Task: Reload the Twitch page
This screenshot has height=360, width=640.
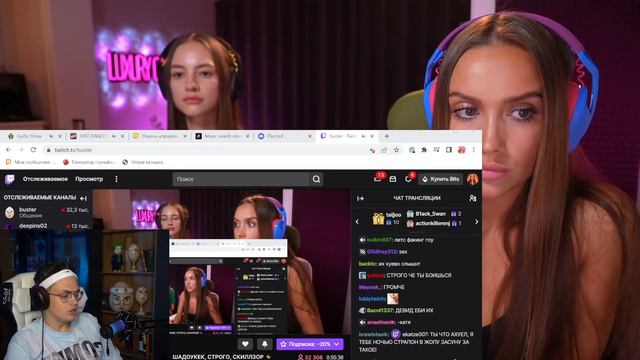Action: pyautogui.click(x=33, y=150)
